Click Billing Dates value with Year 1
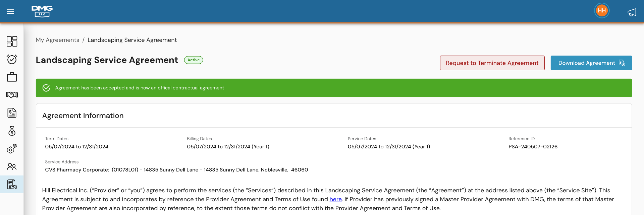The image size is (644, 215). coord(228,147)
